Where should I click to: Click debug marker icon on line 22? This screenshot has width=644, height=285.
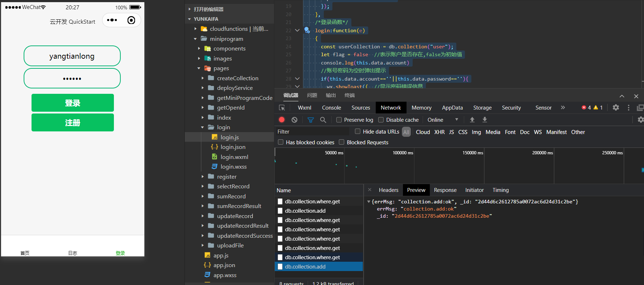pos(307,30)
